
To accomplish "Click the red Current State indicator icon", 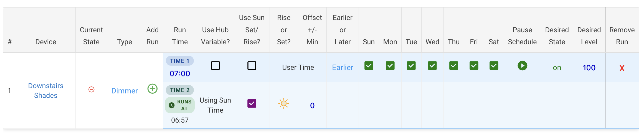I will [91, 90].
